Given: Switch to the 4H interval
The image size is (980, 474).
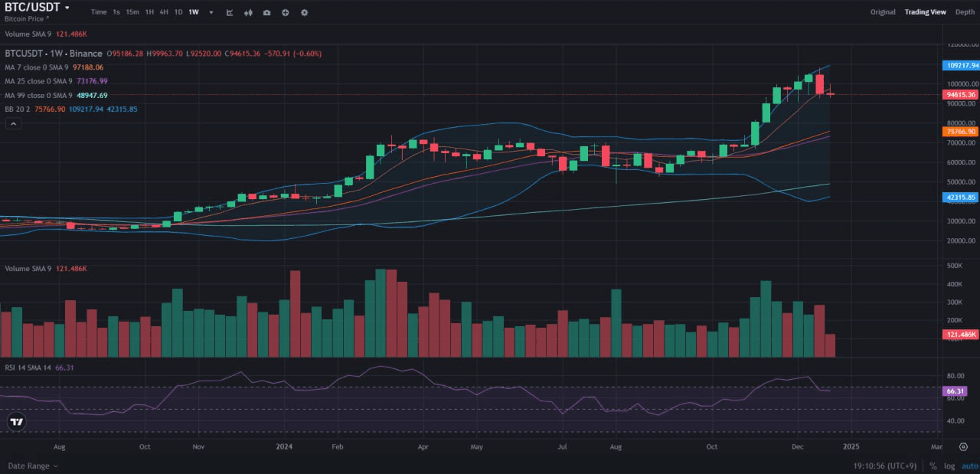Looking at the screenshot, I should pos(164,12).
